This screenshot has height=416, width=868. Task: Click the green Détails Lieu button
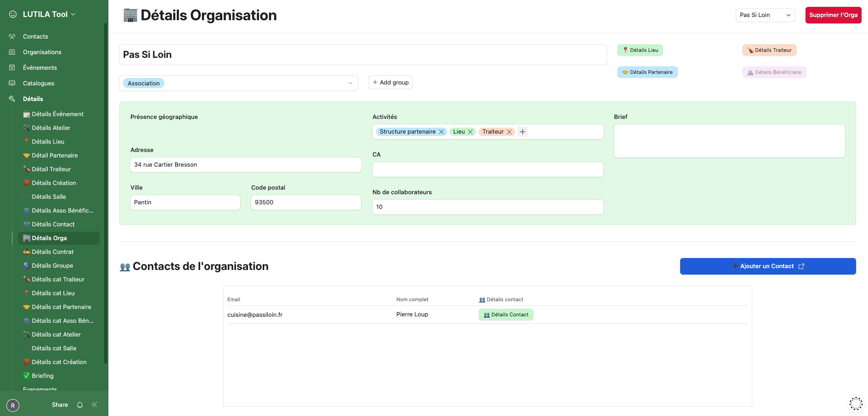tap(640, 50)
